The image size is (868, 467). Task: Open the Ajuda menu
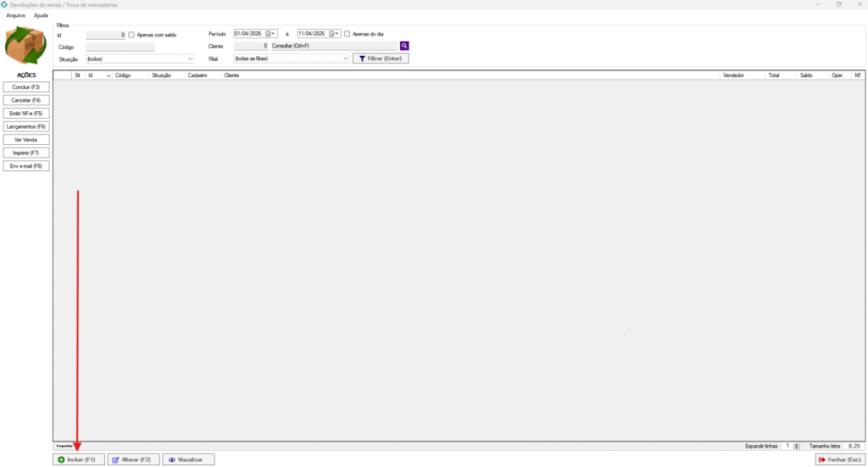(41, 15)
